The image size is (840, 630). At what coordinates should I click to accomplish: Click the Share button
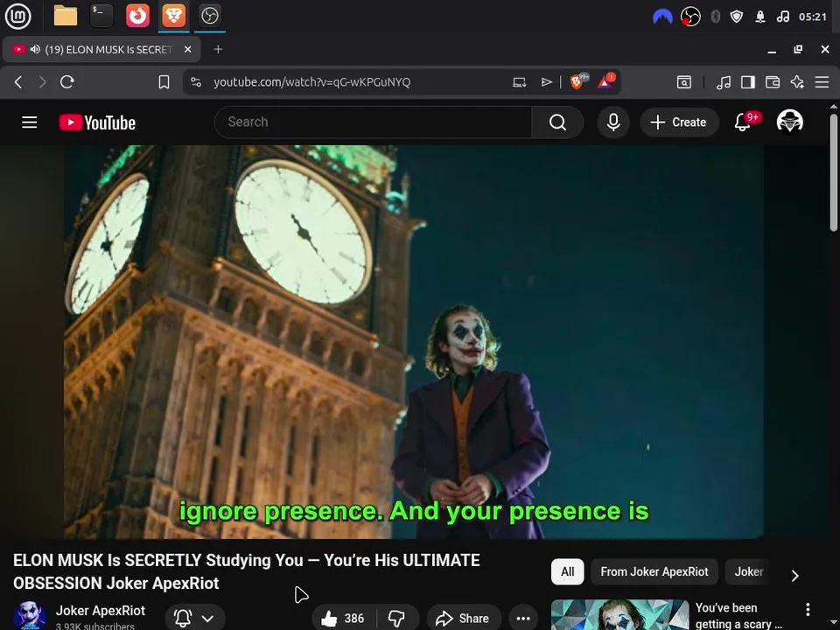click(x=464, y=619)
